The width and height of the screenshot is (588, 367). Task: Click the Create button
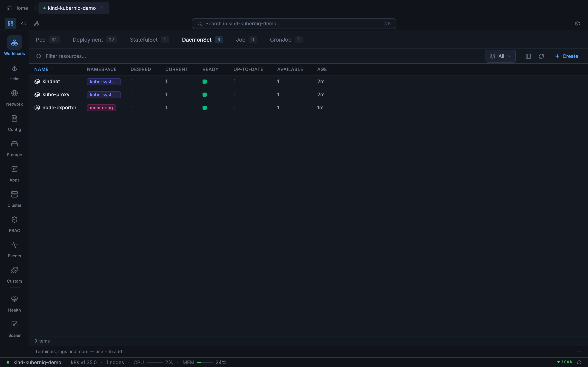[x=567, y=56]
